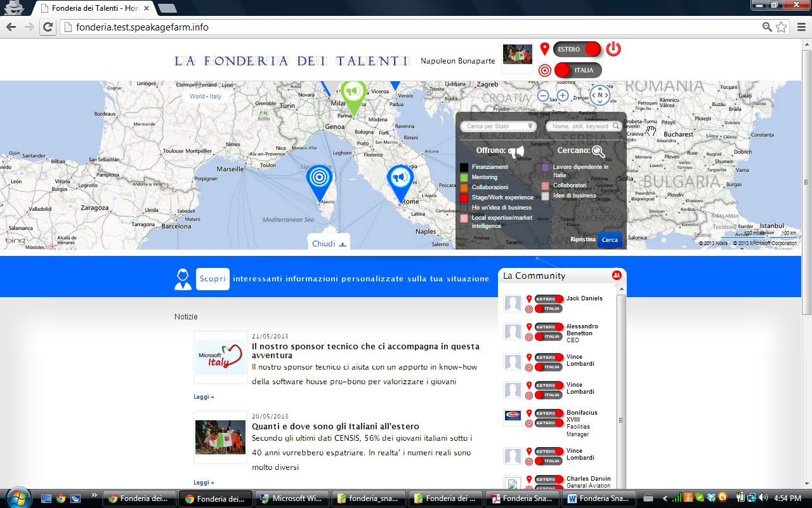Click the Cerca search button
The width and height of the screenshot is (812, 508).
(x=610, y=239)
